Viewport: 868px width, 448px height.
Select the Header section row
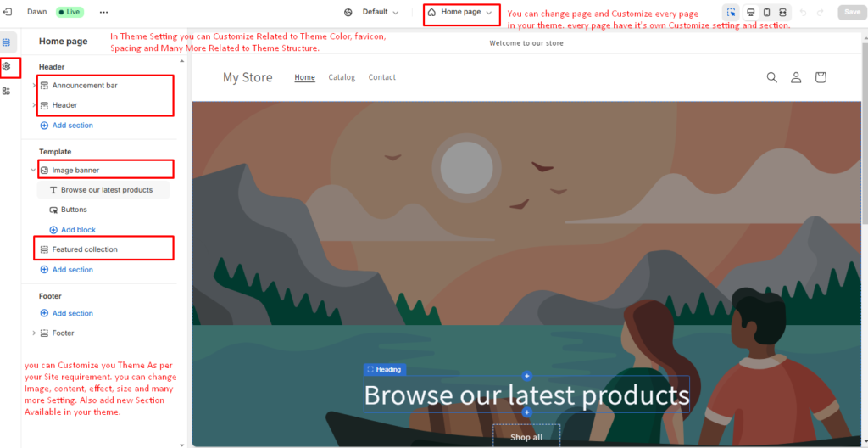tap(64, 105)
